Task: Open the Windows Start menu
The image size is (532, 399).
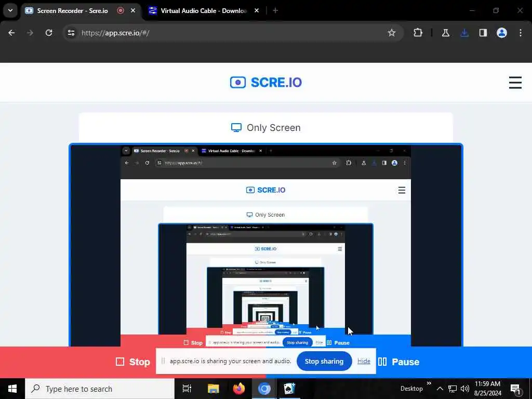Action: point(12,389)
